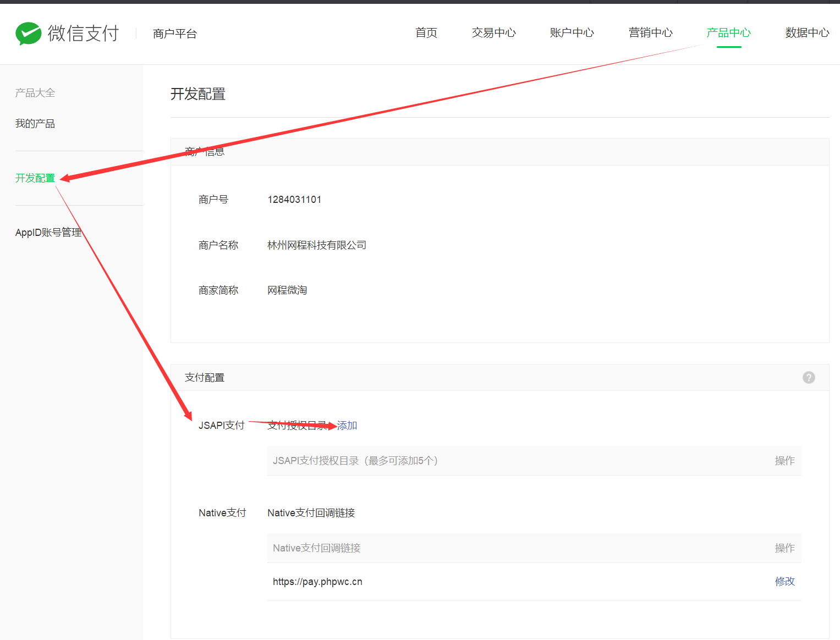Open 营销中心 in the navigation bar

pos(650,33)
